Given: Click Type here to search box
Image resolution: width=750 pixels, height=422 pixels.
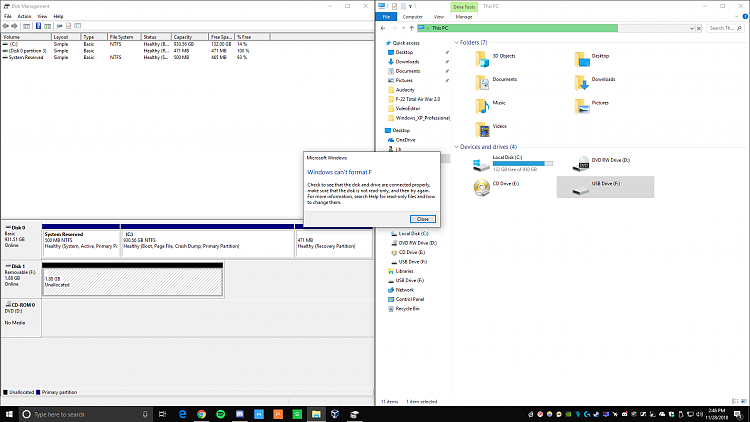Looking at the screenshot, I should (x=85, y=414).
